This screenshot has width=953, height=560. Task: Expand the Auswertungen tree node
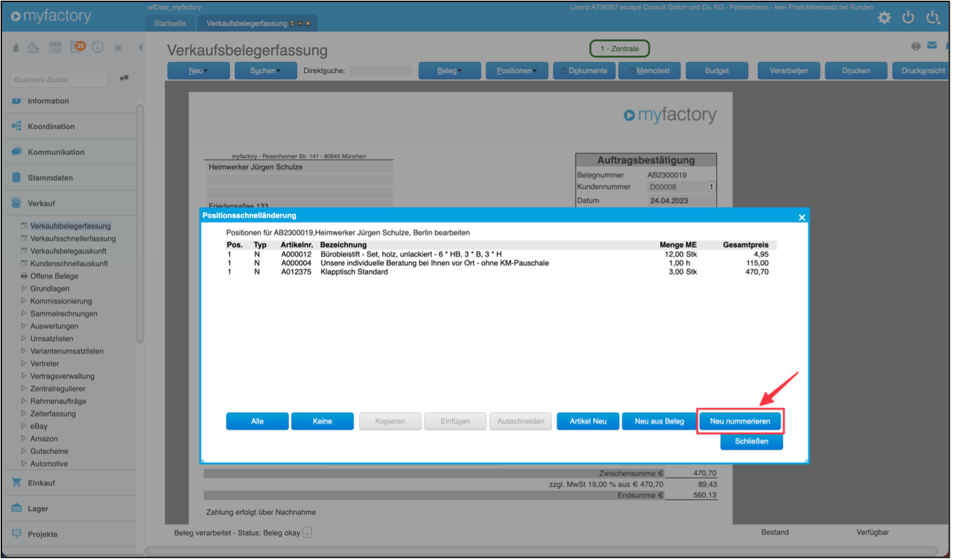(x=24, y=326)
